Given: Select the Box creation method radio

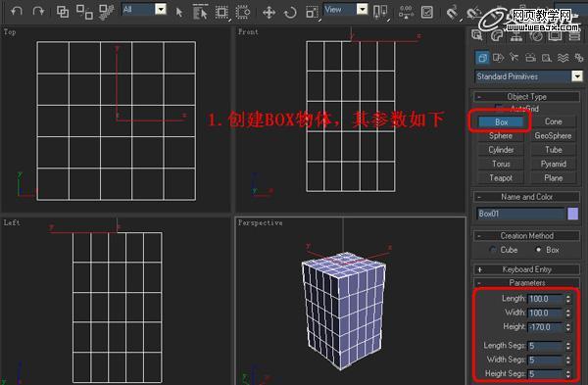Looking at the screenshot, I should point(538,249).
